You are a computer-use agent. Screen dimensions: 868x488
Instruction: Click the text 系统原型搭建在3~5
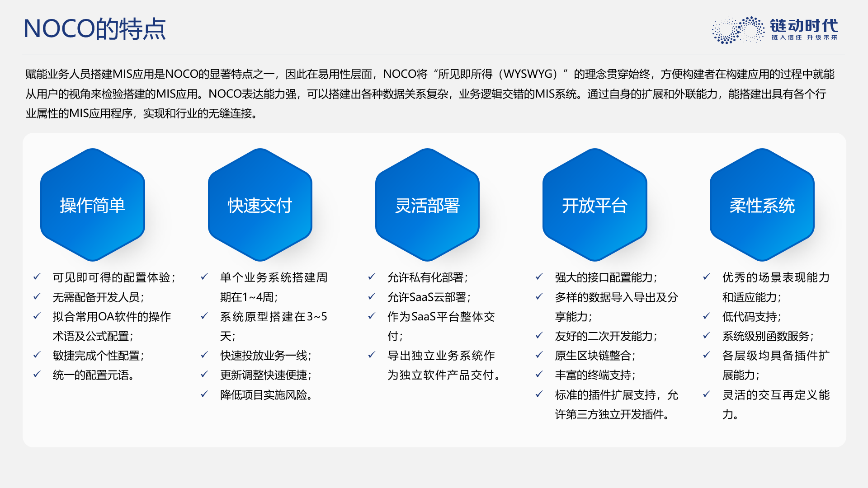(x=274, y=317)
